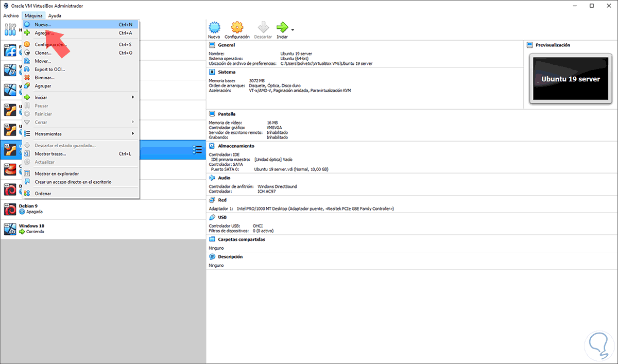The width and height of the screenshot is (618, 364).
Task: Click the red X Eliminar... icon
Action: pyautogui.click(x=27, y=77)
